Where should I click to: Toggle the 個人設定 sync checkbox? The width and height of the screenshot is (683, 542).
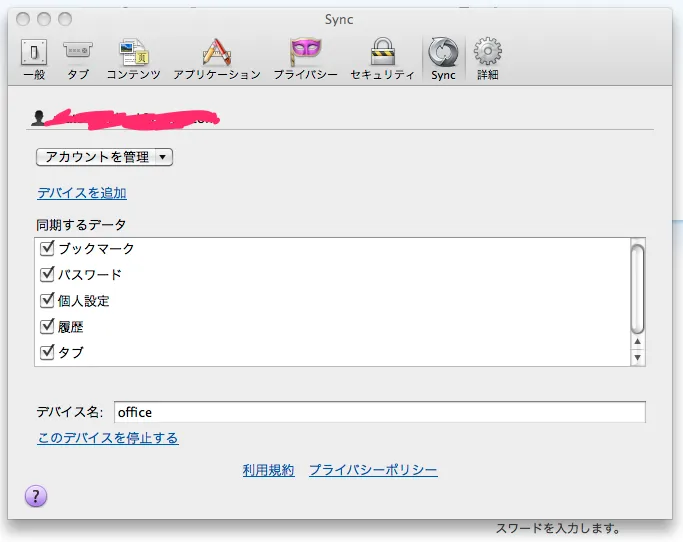(46, 300)
